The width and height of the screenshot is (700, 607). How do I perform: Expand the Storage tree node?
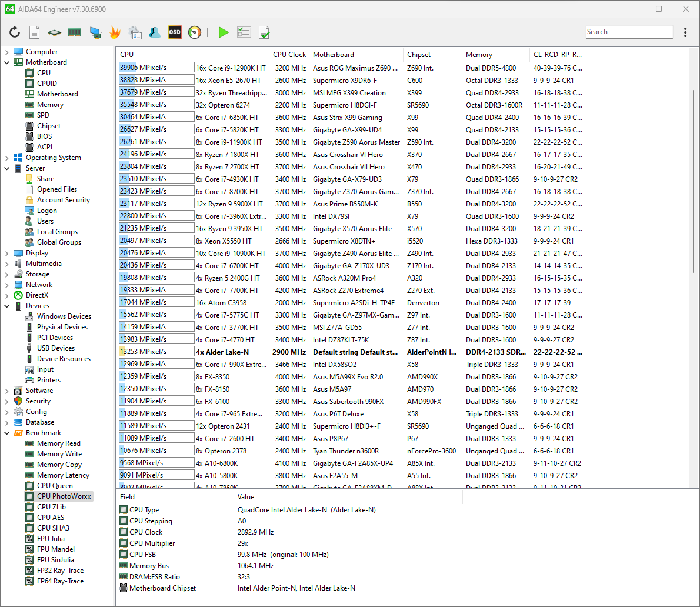coord(6,274)
